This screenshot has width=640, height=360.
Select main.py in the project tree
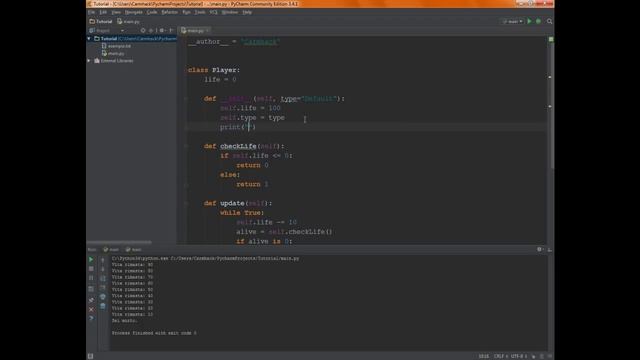point(113,53)
